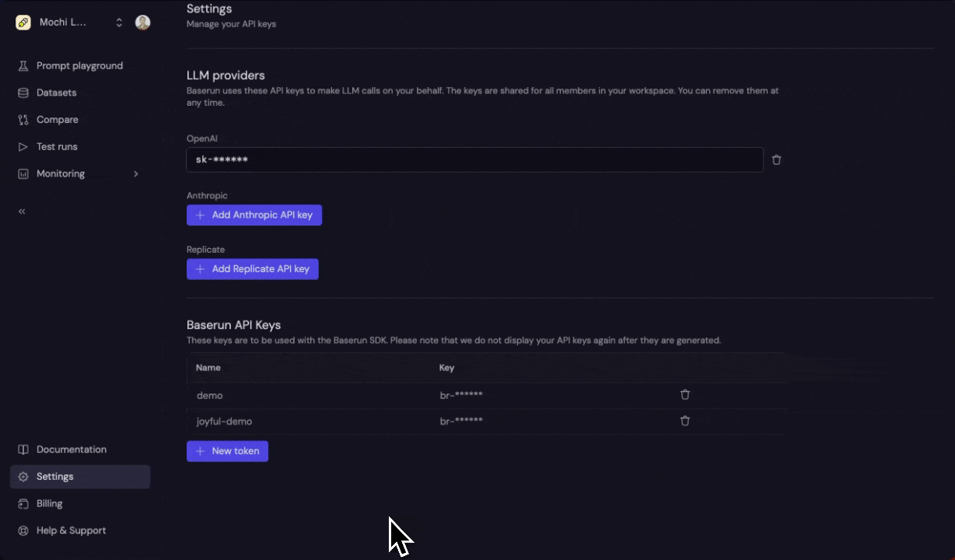Open the Help & Support menu entry
The width and height of the screenshot is (955, 560).
[71, 530]
